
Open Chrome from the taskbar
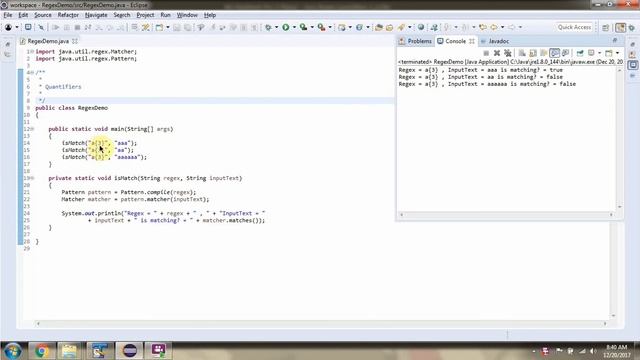[x=41, y=351]
